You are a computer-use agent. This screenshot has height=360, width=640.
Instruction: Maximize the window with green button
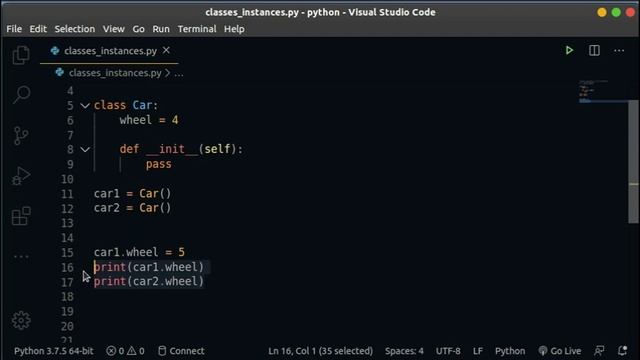pos(616,12)
